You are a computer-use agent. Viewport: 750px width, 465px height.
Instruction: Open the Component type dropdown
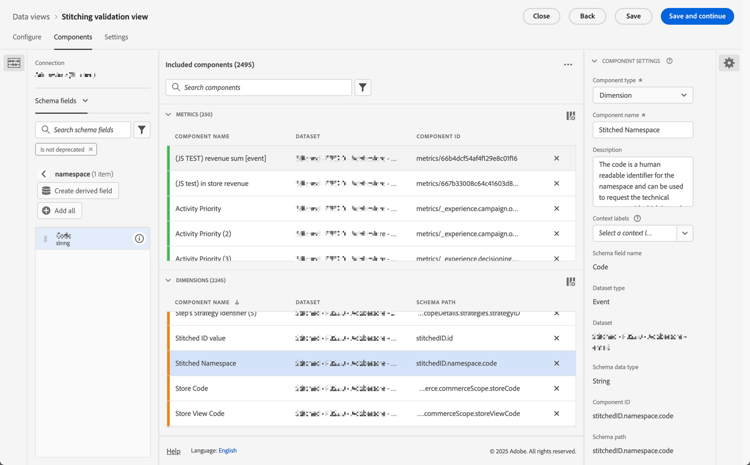[642, 95]
